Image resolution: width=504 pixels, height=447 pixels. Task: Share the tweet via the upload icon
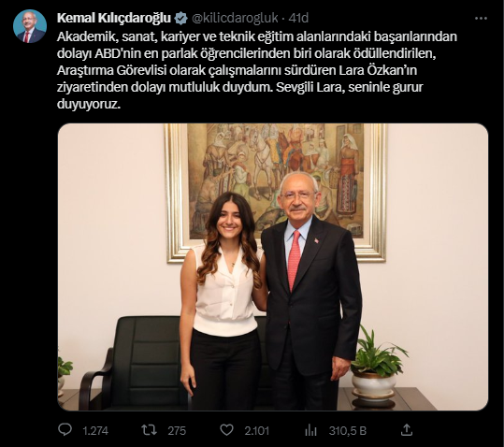click(407, 429)
